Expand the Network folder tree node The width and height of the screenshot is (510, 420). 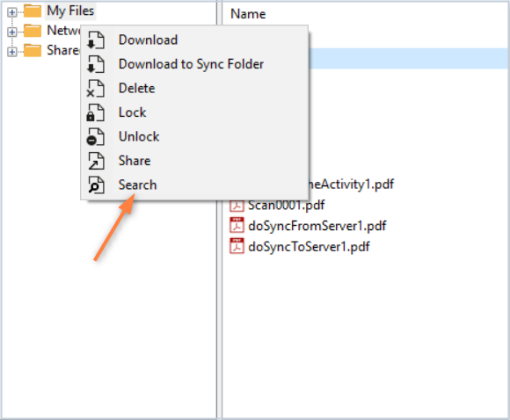point(12,32)
